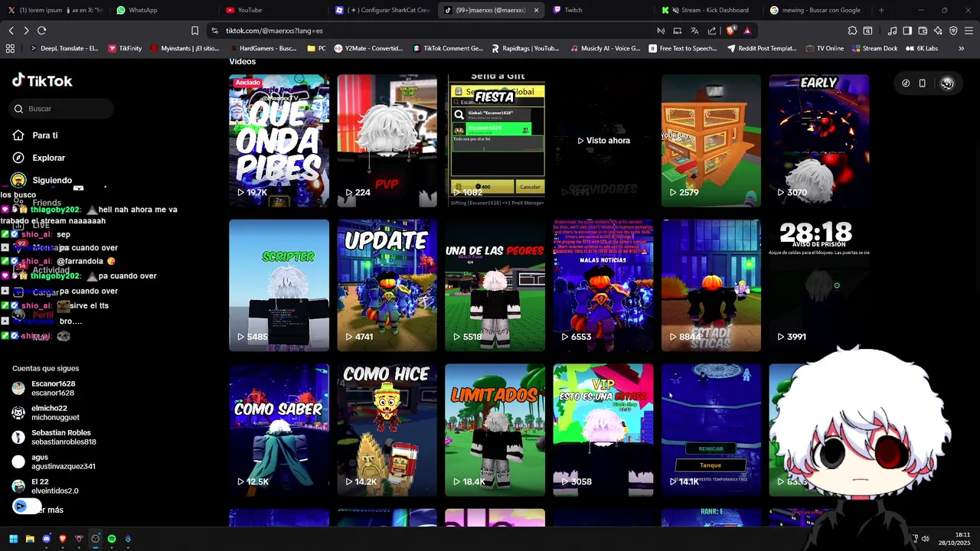Open Discord from the taskbar
Screen dimensions: 980x551
click(46, 539)
